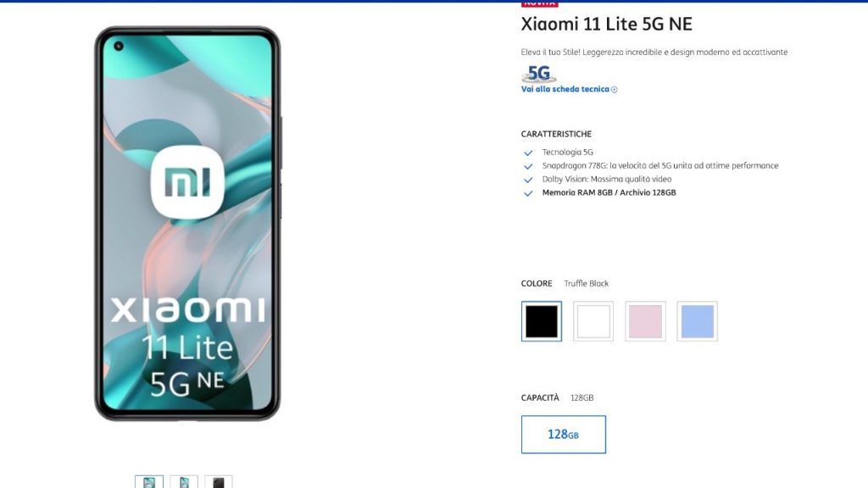868x488 pixels.
Task: Select the Truffle Black color swatch
Action: coord(542,321)
